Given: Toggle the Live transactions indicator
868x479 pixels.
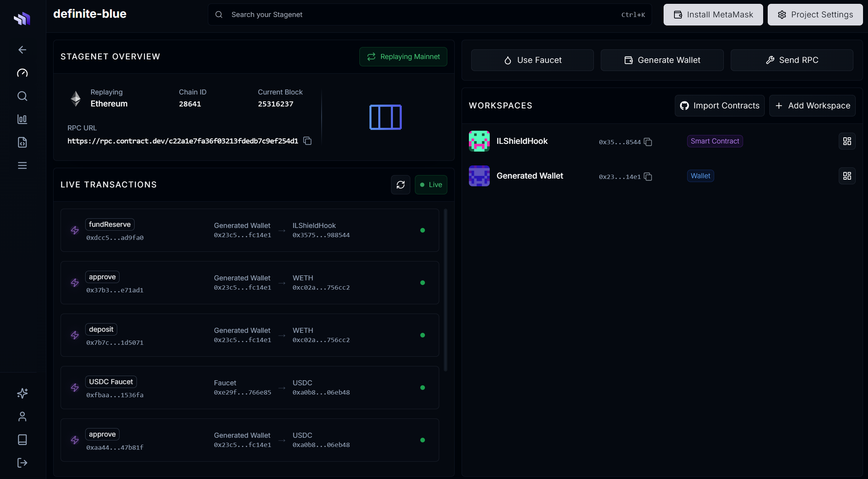Looking at the screenshot, I should click(x=431, y=185).
